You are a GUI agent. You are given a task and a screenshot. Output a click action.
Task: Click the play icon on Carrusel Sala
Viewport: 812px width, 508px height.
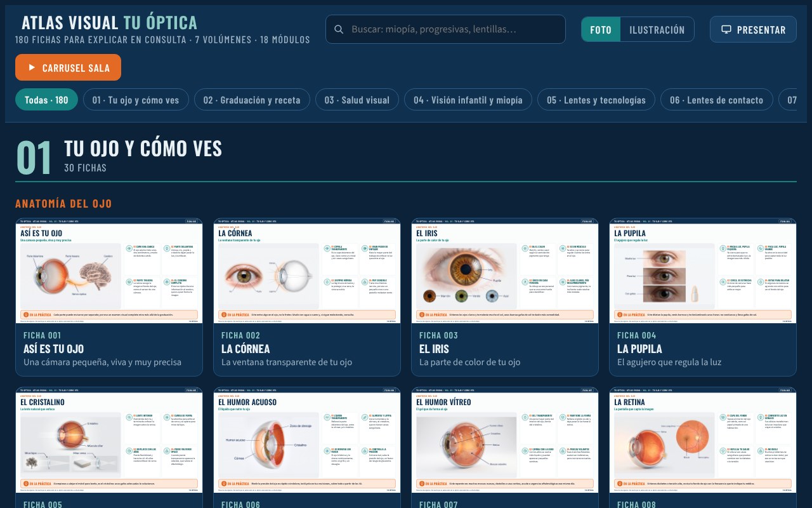point(32,67)
